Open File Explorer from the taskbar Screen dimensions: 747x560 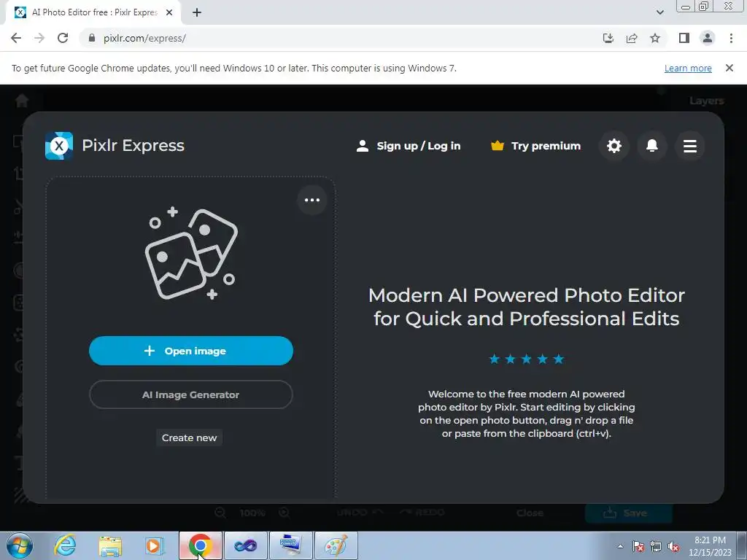pos(111,545)
